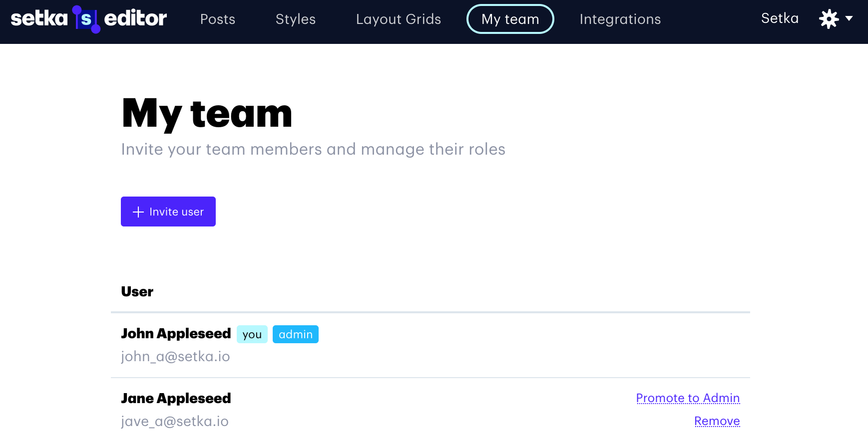The image size is (868, 439).
Task: Promote Jane Appleseed to Admin
Action: (687, 398)
